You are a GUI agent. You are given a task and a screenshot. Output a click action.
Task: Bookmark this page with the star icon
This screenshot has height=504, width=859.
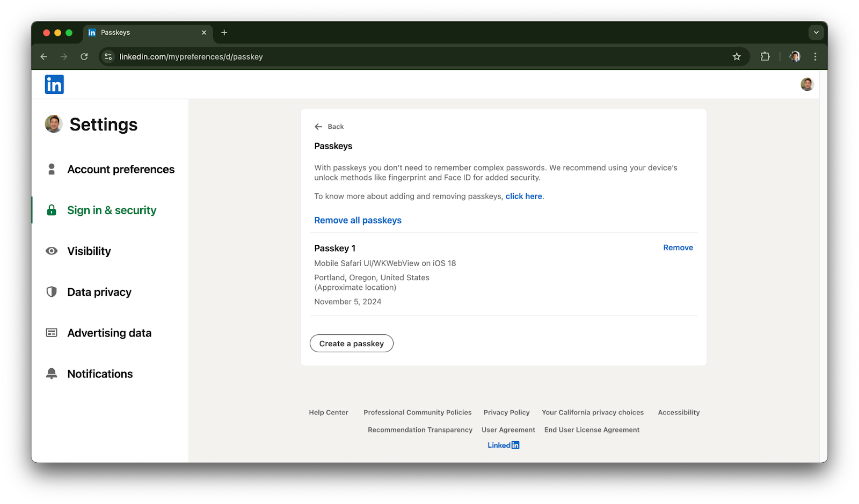737,56
